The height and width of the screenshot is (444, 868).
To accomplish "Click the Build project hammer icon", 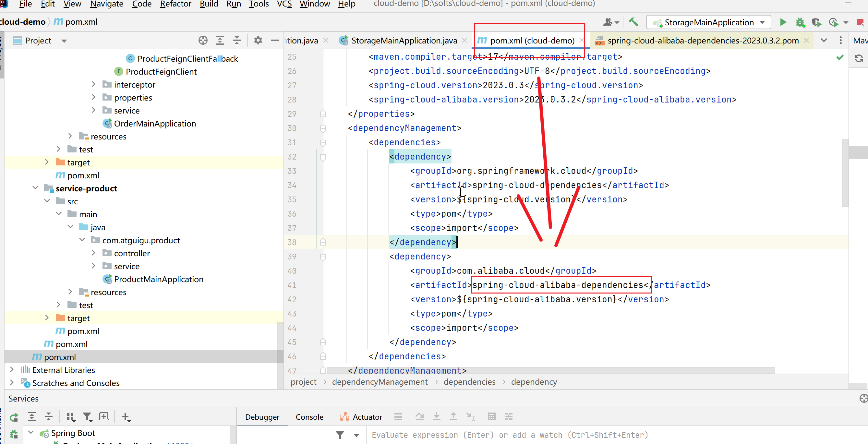I will 633,22.
